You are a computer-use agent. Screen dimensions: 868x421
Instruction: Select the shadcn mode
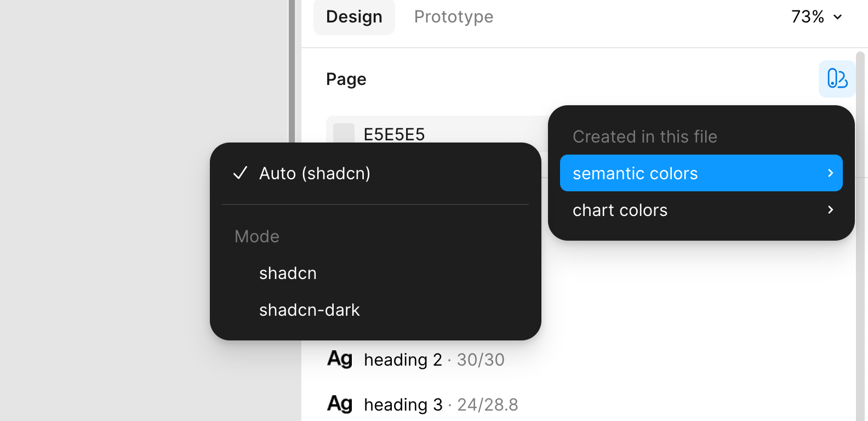coord(288,273)
